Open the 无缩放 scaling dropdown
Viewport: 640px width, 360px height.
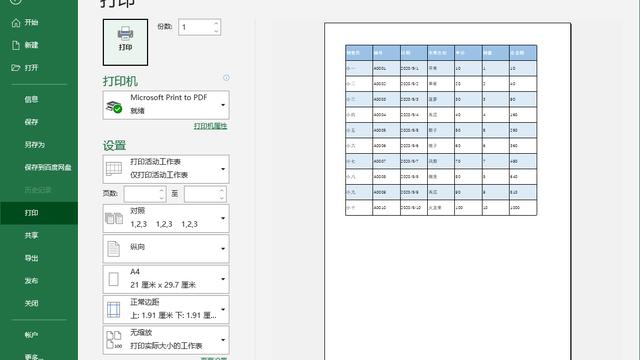tap(166, 340)
